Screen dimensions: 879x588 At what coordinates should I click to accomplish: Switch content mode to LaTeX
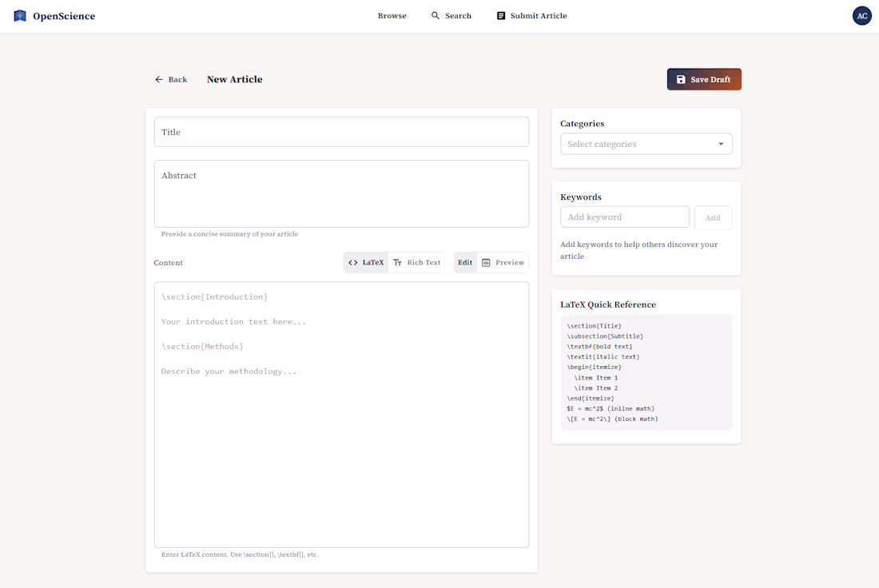[366, 262]
